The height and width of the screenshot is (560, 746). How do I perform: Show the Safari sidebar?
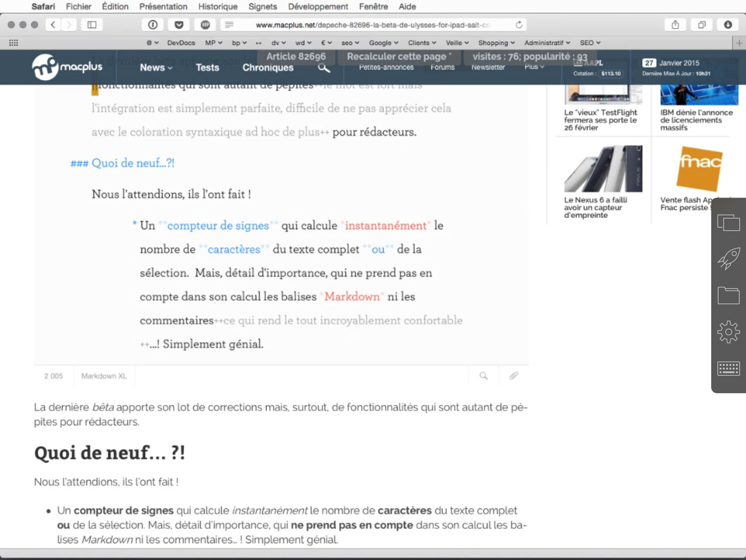pos(92,24)
